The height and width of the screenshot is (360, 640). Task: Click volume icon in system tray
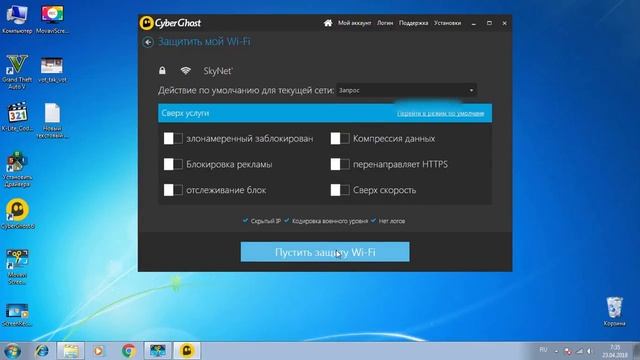pos(589,351)
